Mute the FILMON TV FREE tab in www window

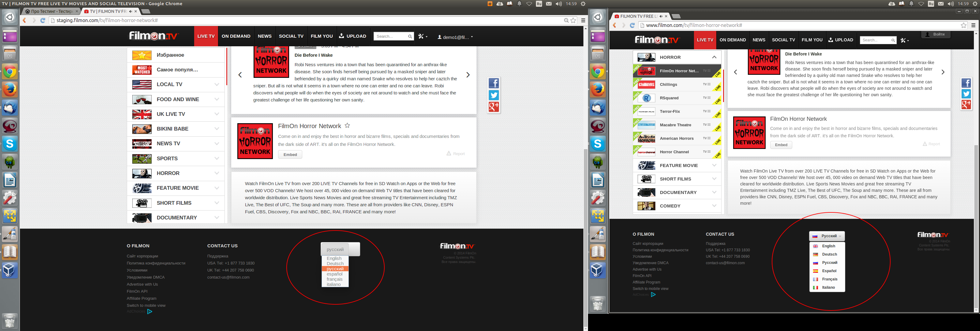point(661,16)
